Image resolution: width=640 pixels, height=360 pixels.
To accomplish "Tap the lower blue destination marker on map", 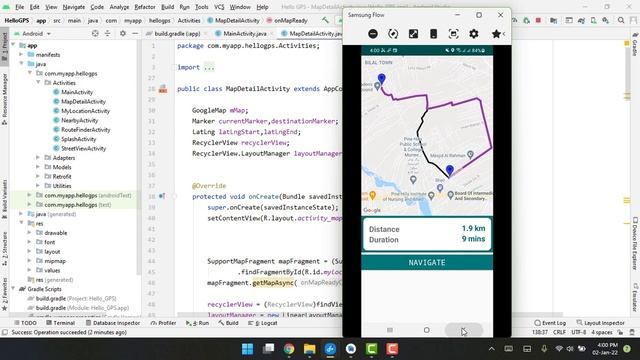I will [449, 171].
